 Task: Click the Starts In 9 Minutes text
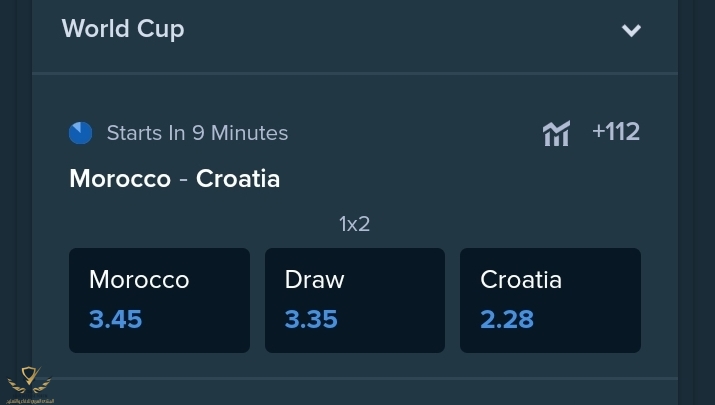pyautogui.click(x=197, y=133)
